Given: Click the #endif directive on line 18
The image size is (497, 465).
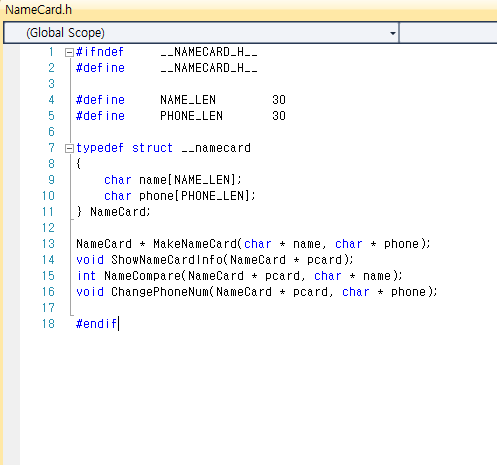Looking at the screenshot, I should click(x=96, y=324).
